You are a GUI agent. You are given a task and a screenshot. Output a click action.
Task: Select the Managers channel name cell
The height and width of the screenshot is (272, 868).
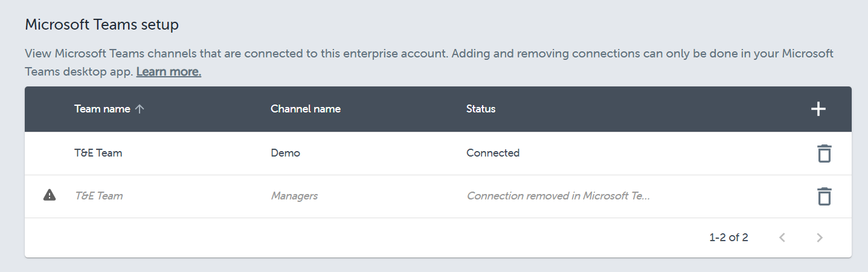pos(294,196)
